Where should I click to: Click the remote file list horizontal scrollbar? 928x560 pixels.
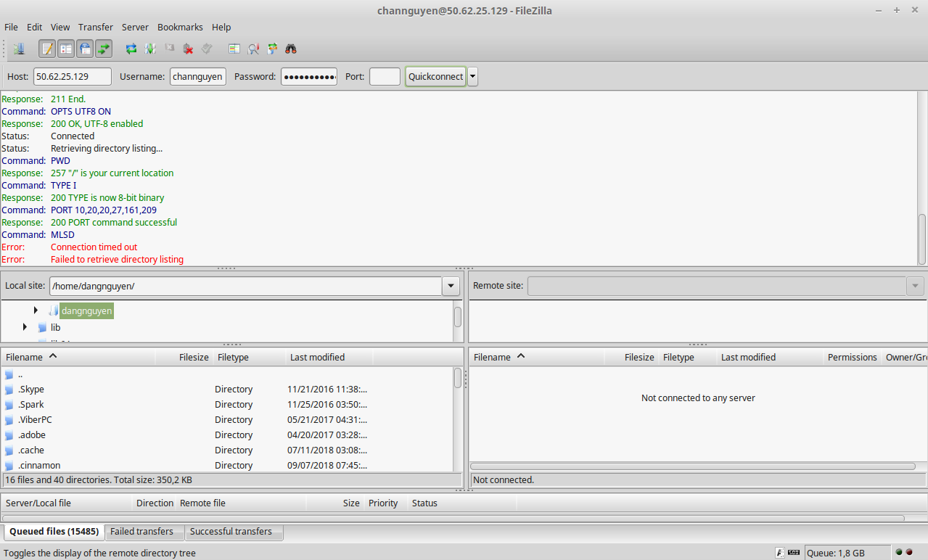point(693,466)
